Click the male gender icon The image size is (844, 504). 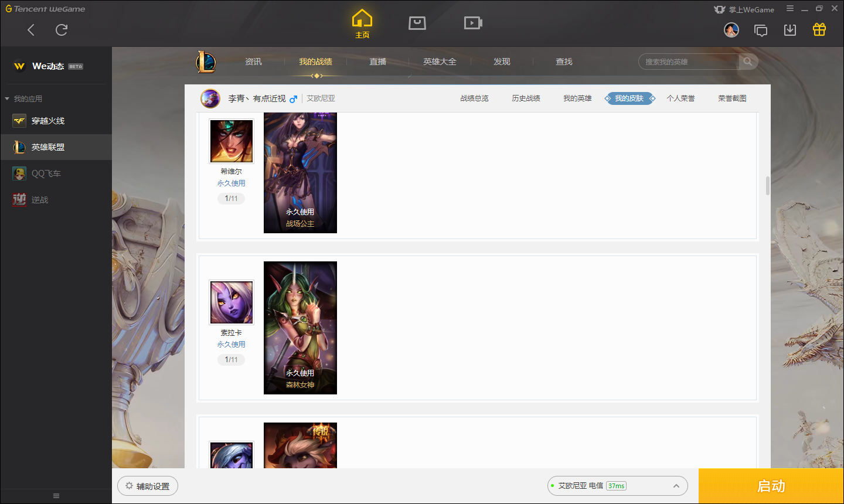point(294,99)
